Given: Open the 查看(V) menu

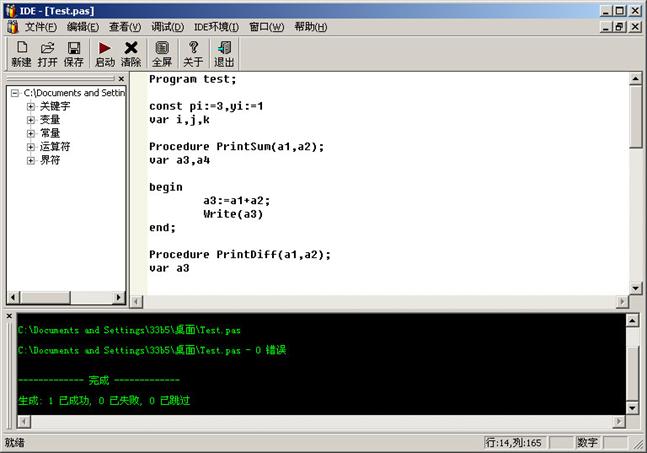Looking at the screenshot, I should click(125, 27).
